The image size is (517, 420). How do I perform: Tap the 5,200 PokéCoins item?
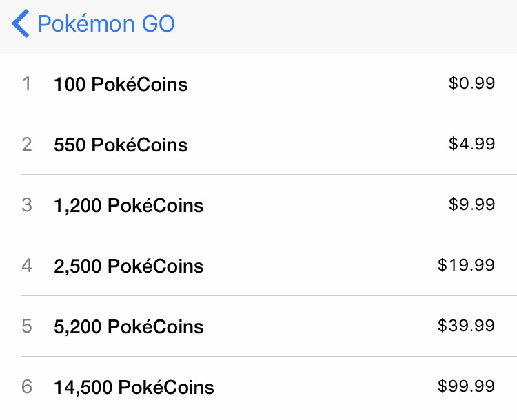point(258,326)
